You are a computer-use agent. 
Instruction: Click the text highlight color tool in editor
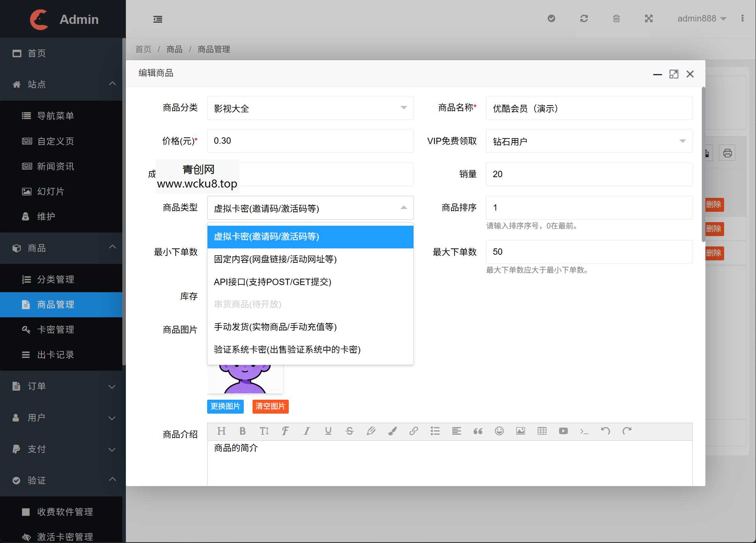[x=393, y=431]
